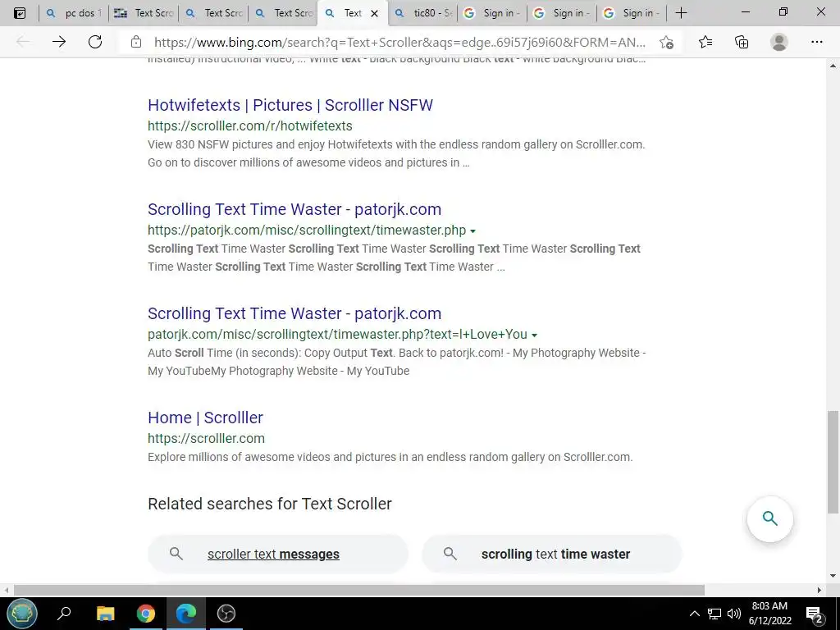Click magnifier icon beside scroller text messages
The height and width of the screenshot is (630, 840).
click(x=176, y=554)
